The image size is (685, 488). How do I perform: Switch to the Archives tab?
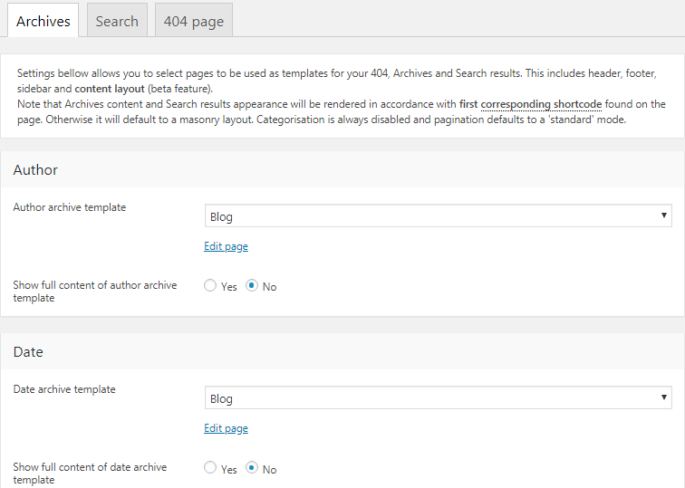point(43,21)
